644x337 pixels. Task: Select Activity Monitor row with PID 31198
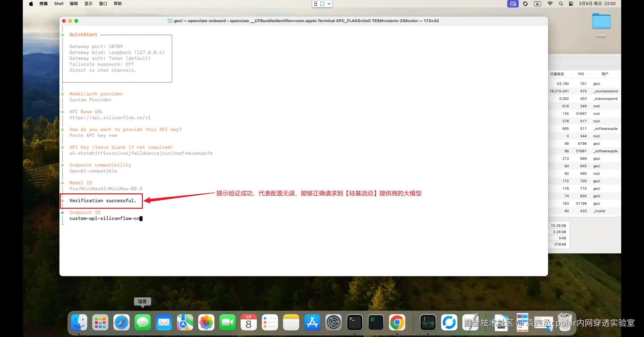[x=584, y=203]
